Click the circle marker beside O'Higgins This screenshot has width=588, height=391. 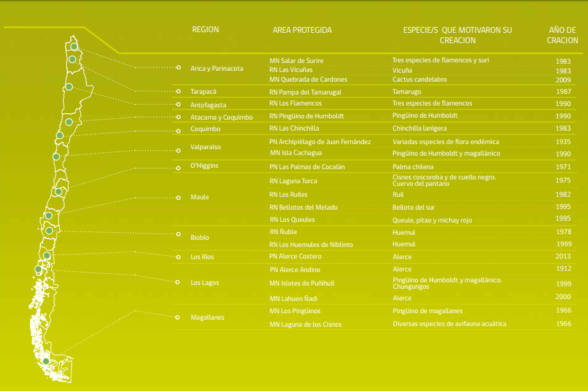pos(179,168)
